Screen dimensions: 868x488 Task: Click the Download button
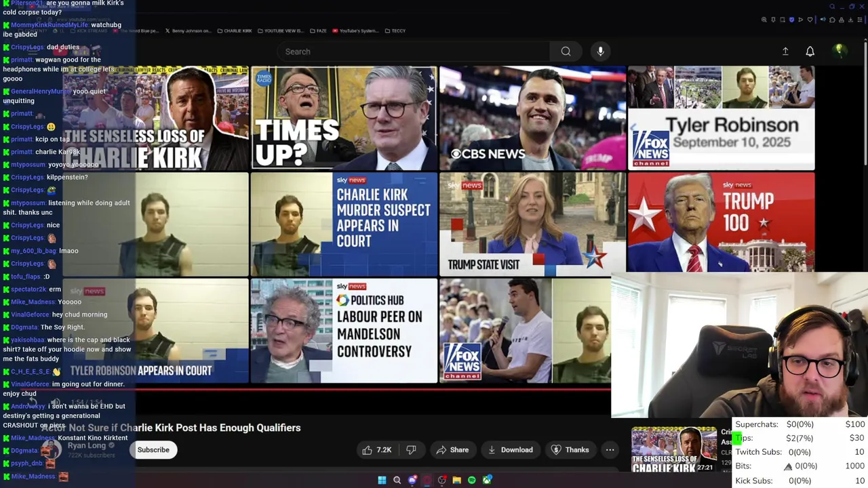pos(510,450)
